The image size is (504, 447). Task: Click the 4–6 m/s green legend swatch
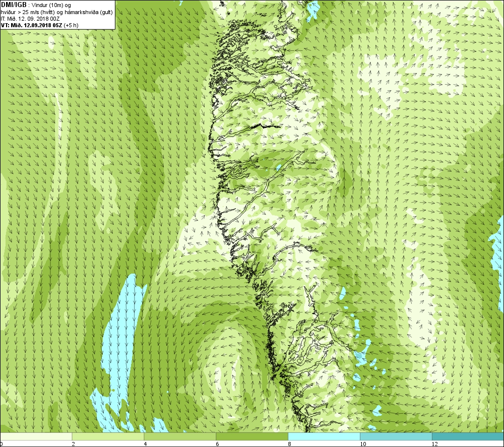[180, 436]
